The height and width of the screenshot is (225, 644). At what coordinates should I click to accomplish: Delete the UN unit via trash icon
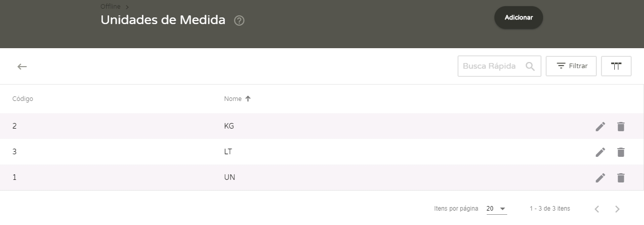click(621, 178)
